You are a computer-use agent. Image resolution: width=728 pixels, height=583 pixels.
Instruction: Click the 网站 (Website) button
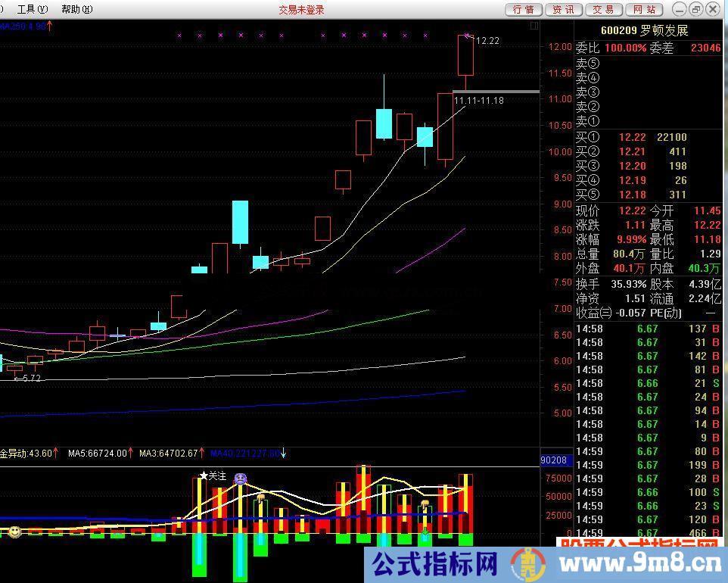tap(643, 9)
